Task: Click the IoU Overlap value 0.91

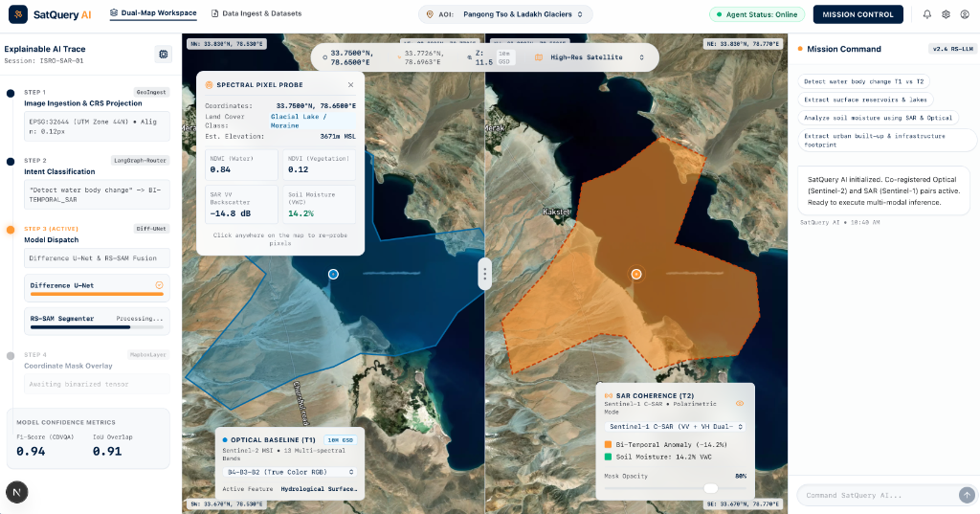Action: pos(107,452)
